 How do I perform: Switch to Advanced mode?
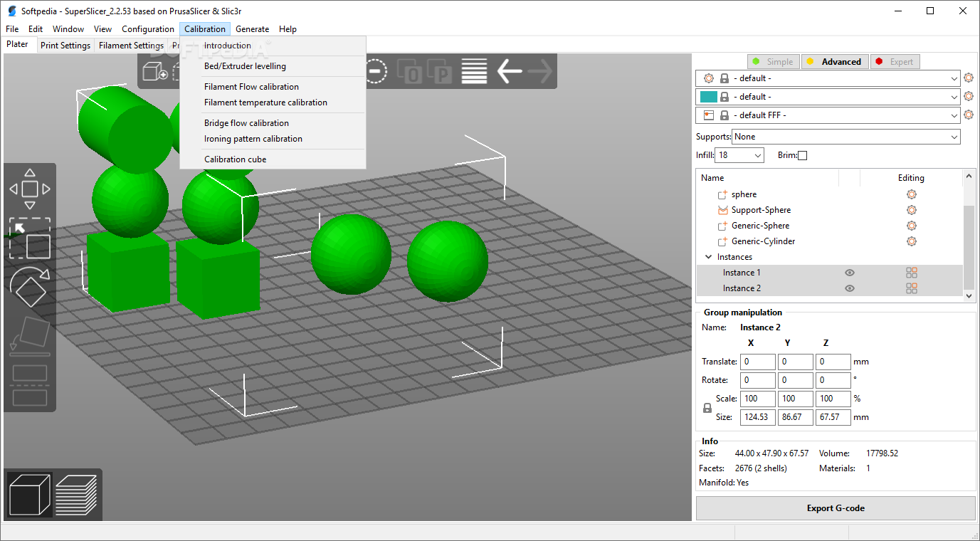pos(836,62)
